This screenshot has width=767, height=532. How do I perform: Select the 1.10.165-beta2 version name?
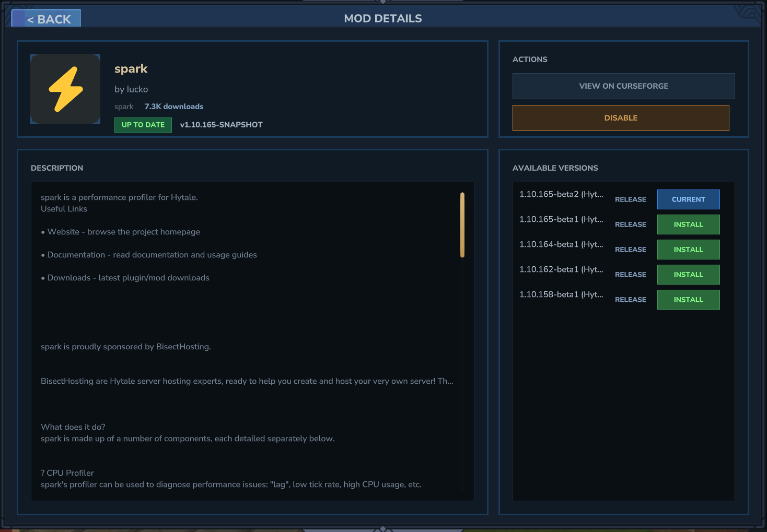561,194
